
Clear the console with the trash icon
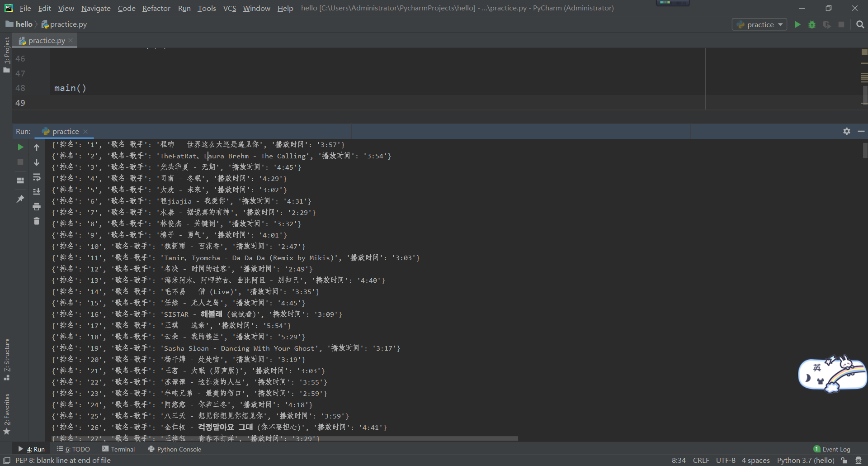[36, 221]
